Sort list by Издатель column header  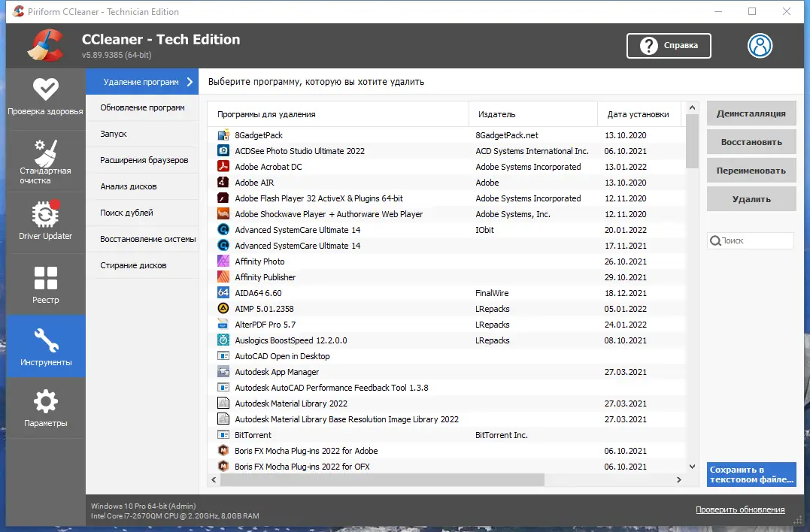pyautogui.click(x=496, y=114)
